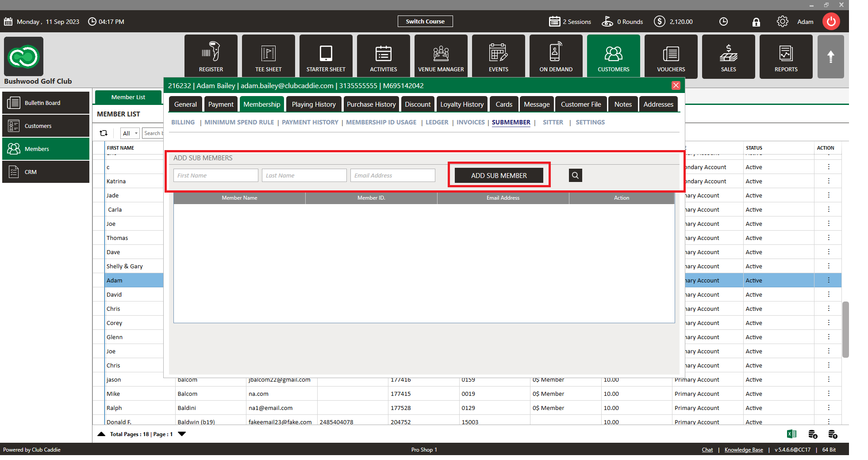Open action menu for Katrina row
868x460 pixels.
pyautogui.click(x=829, y=181)
